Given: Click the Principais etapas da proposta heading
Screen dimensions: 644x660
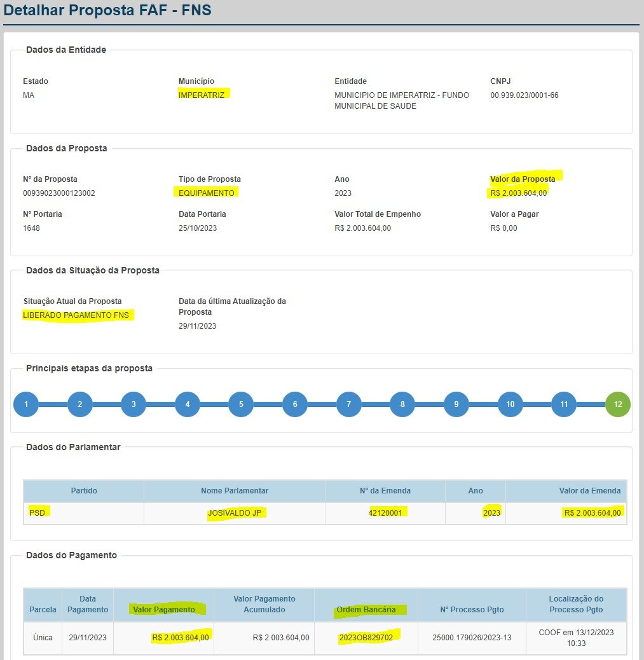Looking at the screenshot, I should (89, 368).
